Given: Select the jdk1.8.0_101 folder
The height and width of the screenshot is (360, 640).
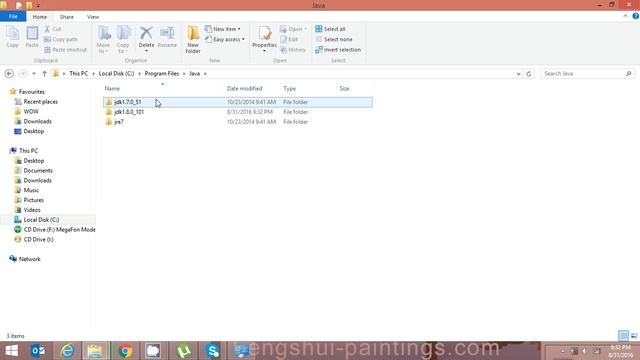Looking at the screenshot, I should pyautogui.click(x=238, y=112).
